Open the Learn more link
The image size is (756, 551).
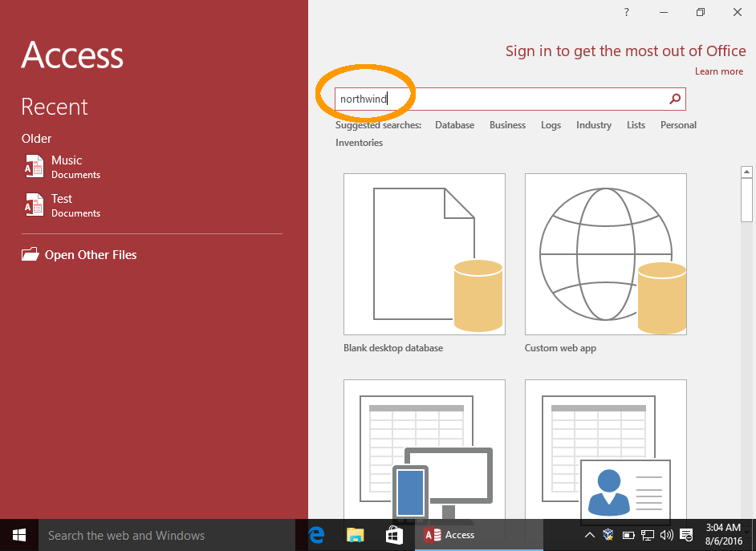point(719,71)
